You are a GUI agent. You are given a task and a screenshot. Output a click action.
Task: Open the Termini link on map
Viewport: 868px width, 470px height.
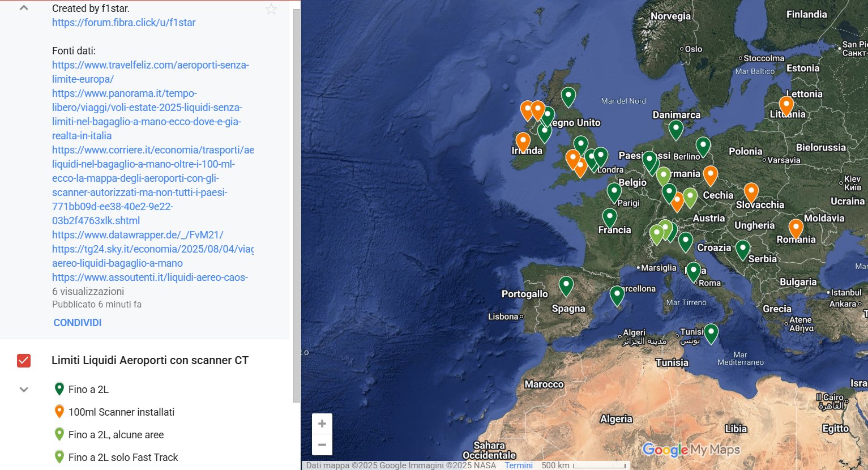pos(519,465)
